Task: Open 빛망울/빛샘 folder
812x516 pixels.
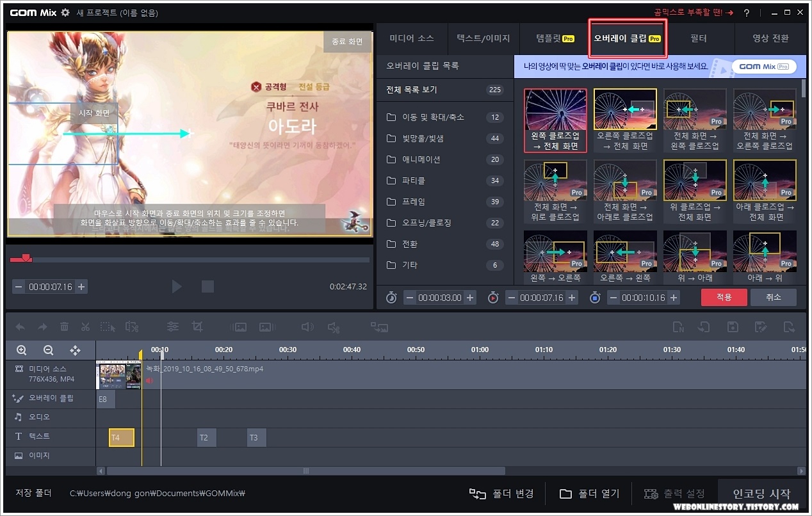Action: pyautogui.click(x=445, y=138)
